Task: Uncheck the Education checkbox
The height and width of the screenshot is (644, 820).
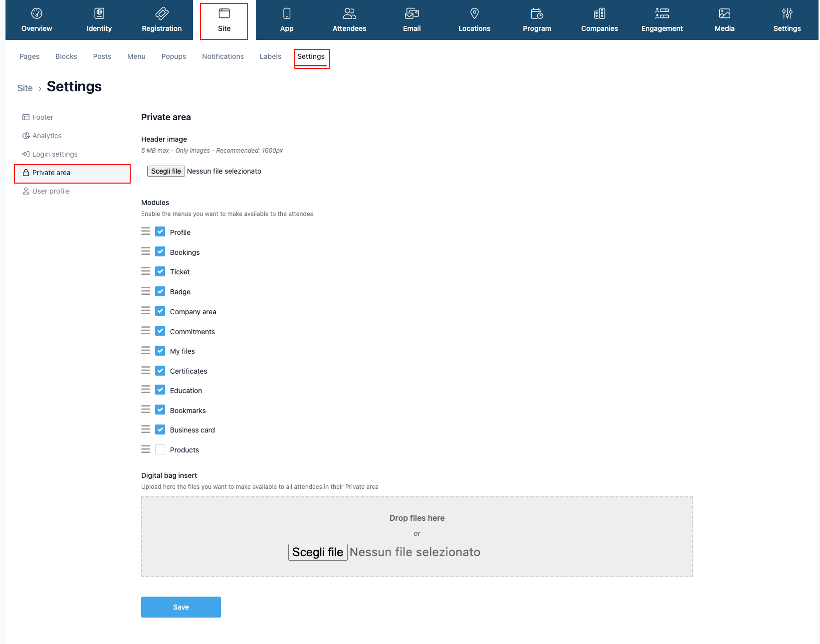Action: click(160, 390)
